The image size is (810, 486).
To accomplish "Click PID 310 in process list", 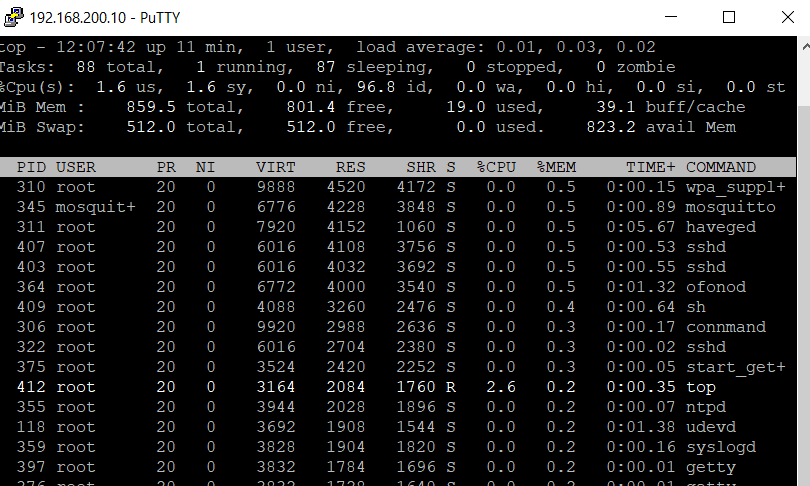I will 31,187.
